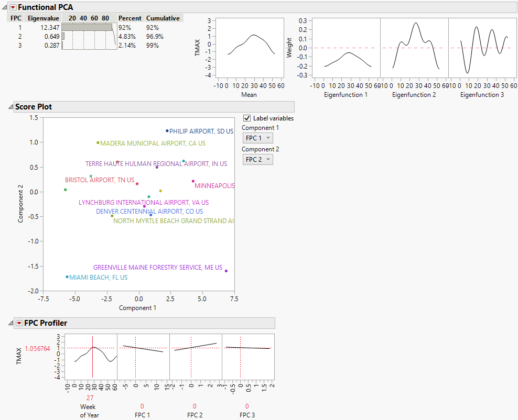Collapse the Score Plot section
518x420 pixels.
[x=11, y=107]
